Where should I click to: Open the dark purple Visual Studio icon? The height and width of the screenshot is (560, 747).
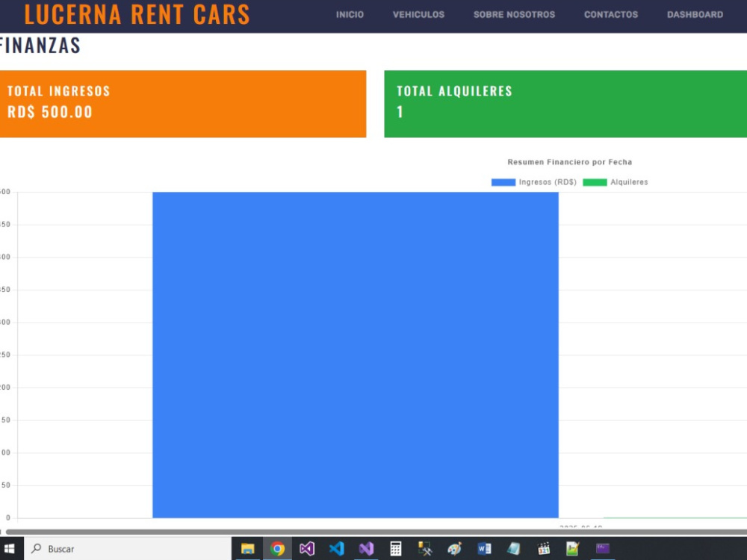(307, 549)
